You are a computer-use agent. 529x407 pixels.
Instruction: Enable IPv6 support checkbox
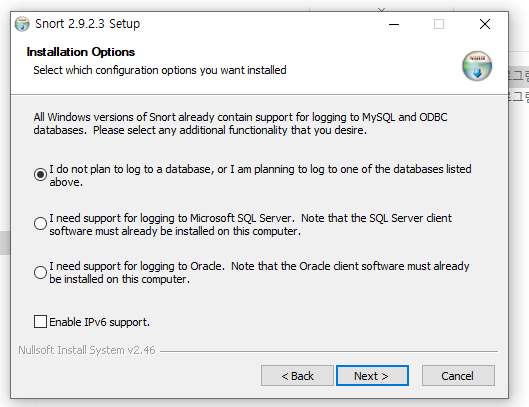(x=40, y=322)
